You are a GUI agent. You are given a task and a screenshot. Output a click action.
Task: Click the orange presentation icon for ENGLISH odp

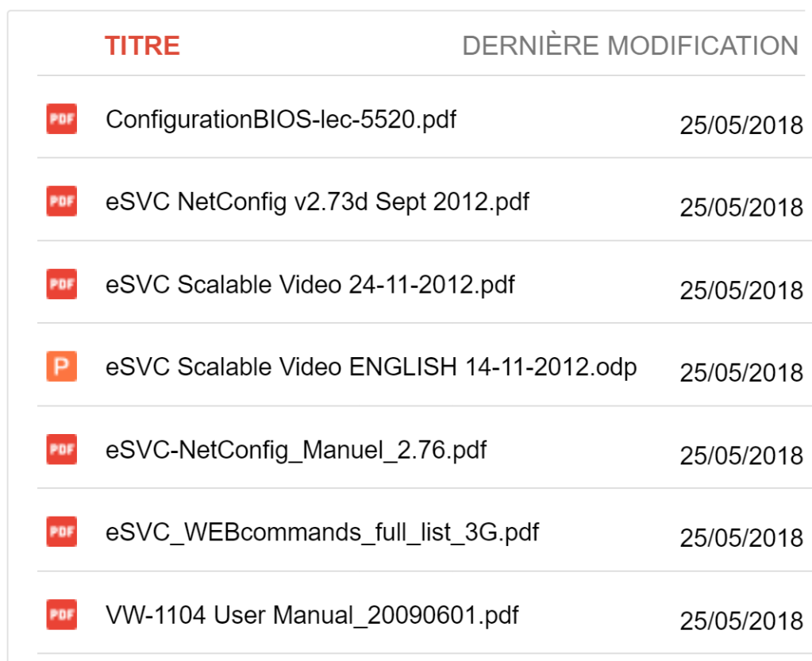[61, 367]
